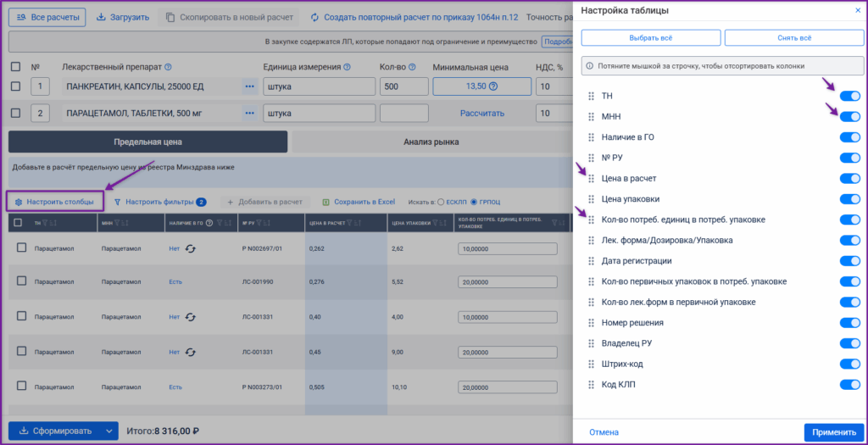Toggle the МНН column switch
Image resolution: width=868 pixels, height=445 pixels.
click(x=849, y=117)
